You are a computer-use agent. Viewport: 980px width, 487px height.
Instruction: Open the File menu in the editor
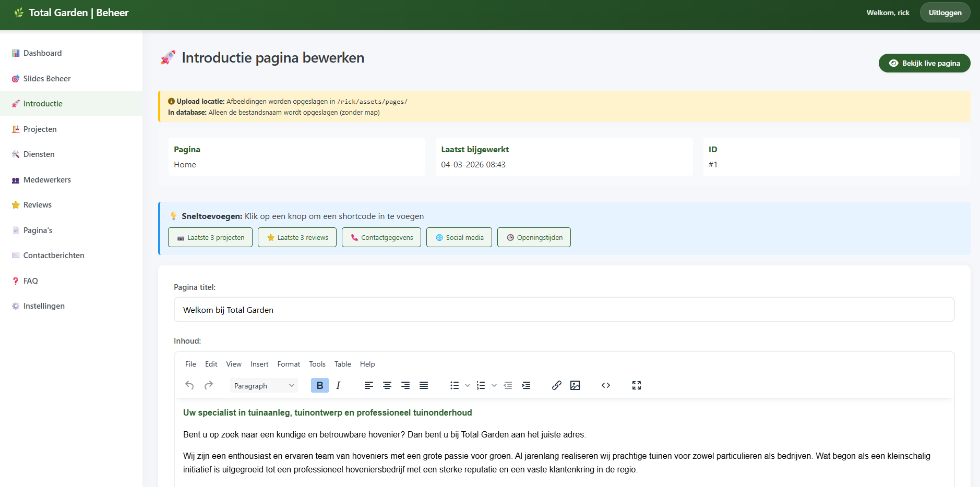coord(190,364)
